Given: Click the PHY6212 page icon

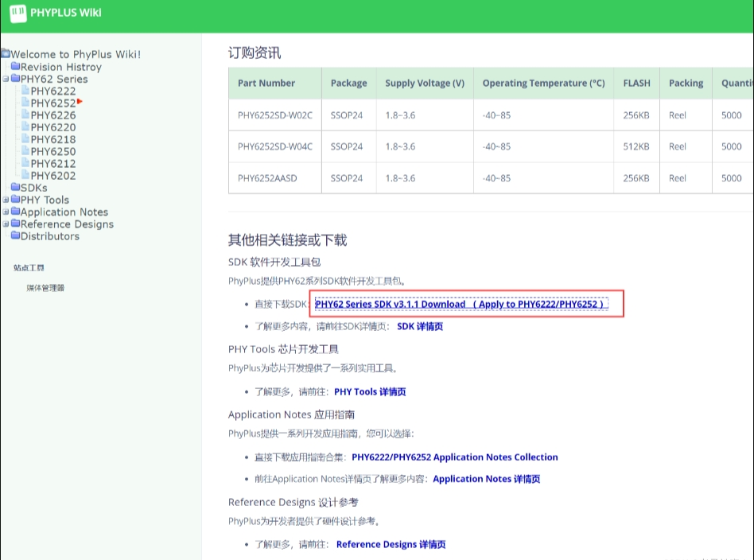Looking at the screenshot, I should pyautogui.click(x=26, y=162).
